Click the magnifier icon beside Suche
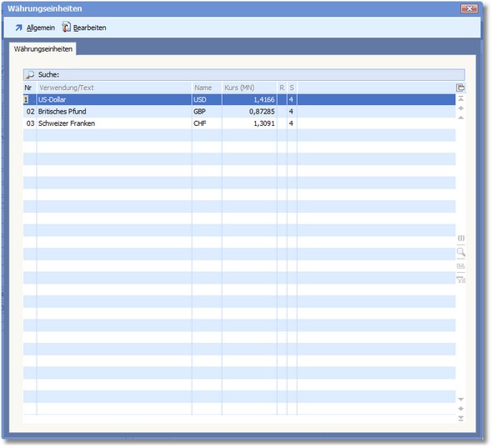 30,75
